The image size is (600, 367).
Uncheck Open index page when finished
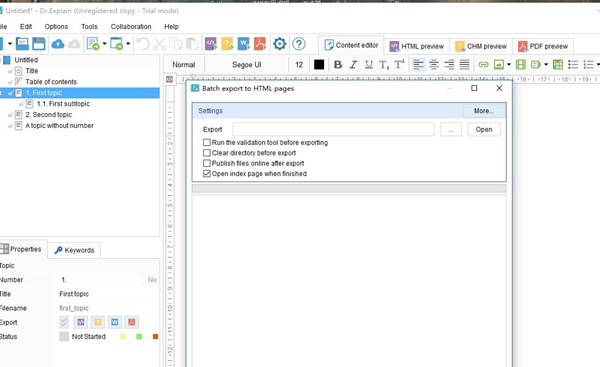click(207, 173)
